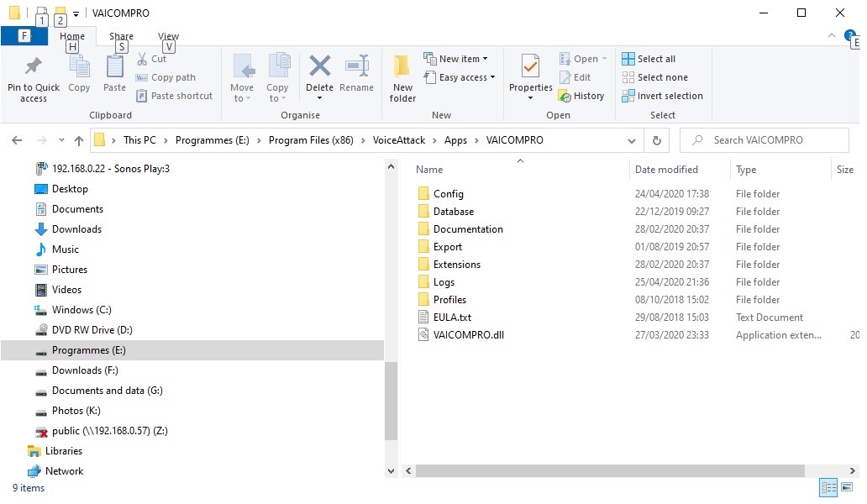Click VoiceAttack in the breadcrumb path
867x504 pixels.
pos(399,140)
